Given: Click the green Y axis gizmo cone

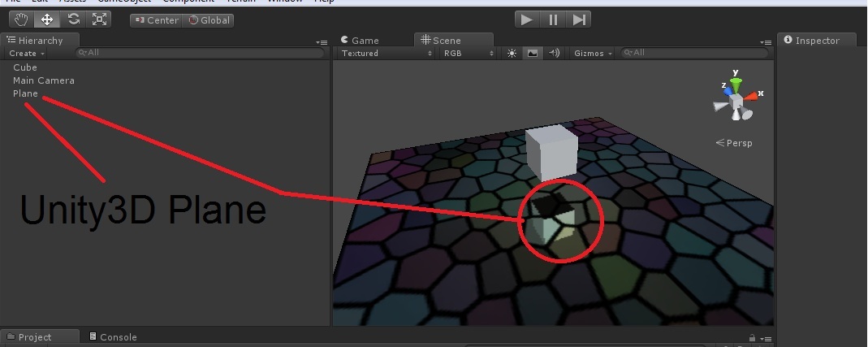Looking at the screenshot, I should coord(736,85).
